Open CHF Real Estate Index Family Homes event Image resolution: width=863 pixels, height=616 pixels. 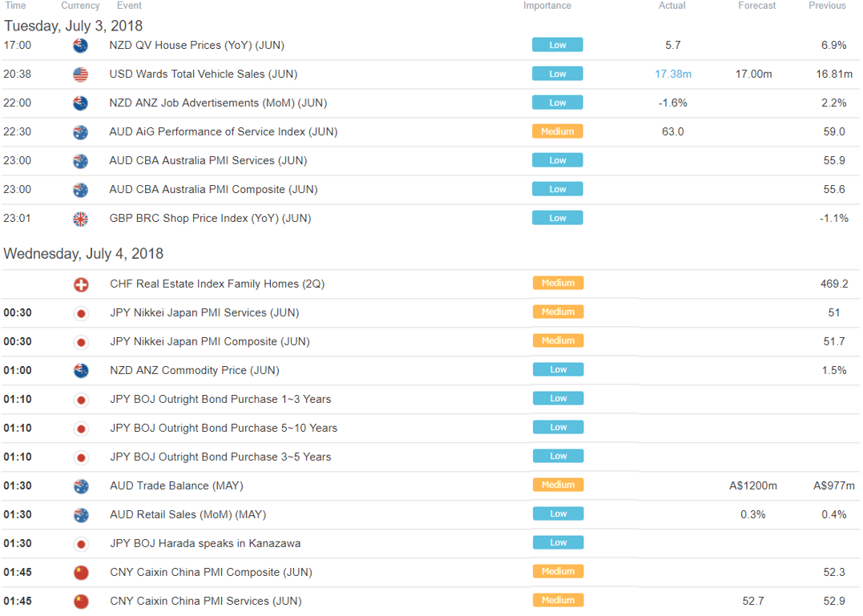click(x=217, y=284)
